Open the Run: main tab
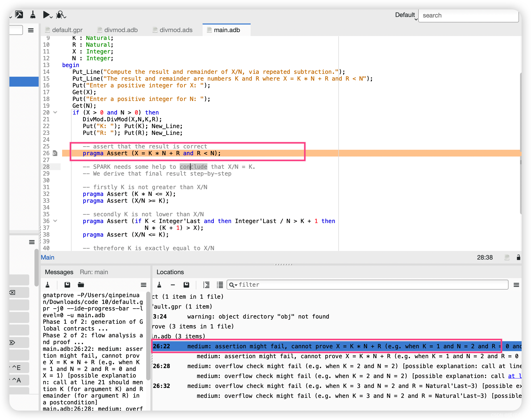531x420 pixels. click(x=94, y=272)
